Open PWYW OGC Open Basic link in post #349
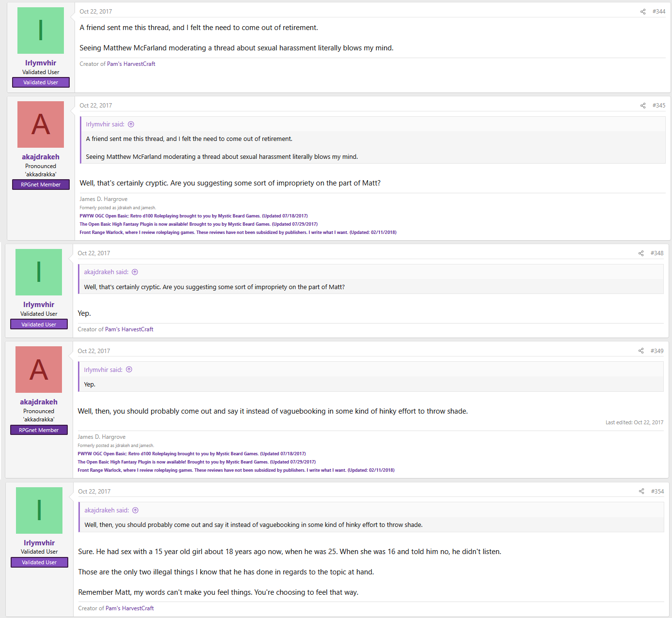 192,454
